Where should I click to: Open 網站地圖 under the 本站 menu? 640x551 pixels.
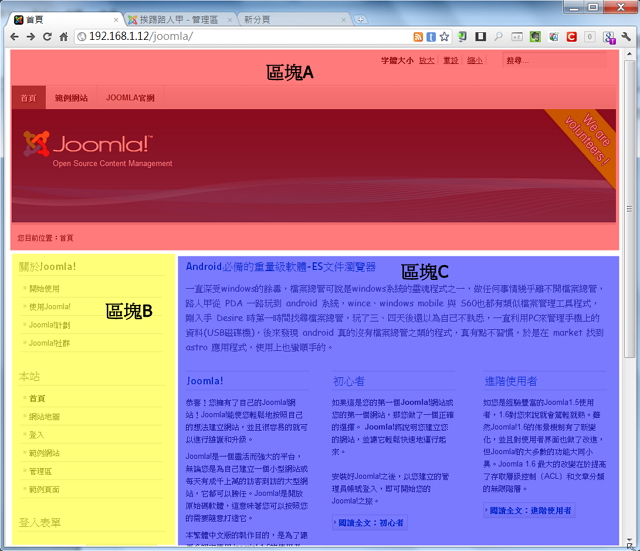coord(44,417)
